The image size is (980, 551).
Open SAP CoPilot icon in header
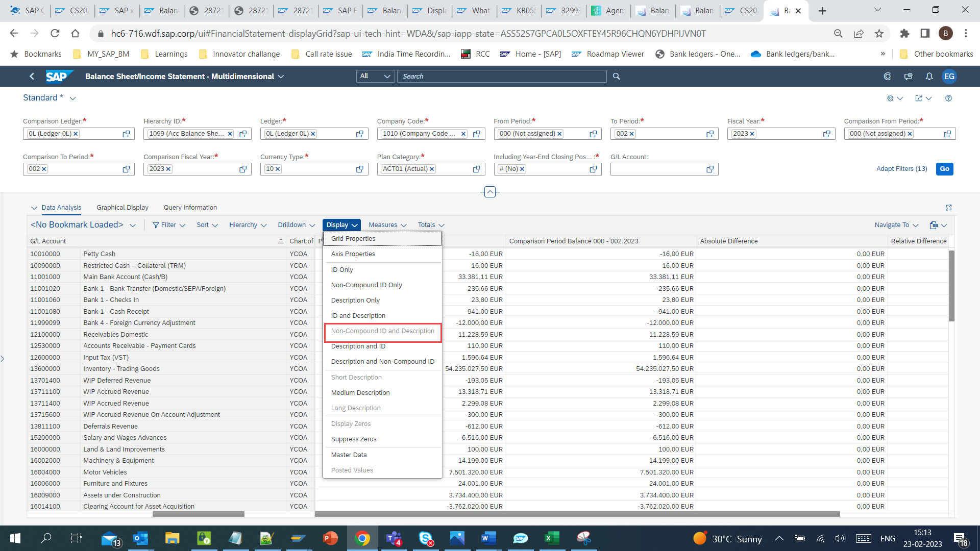887,77
